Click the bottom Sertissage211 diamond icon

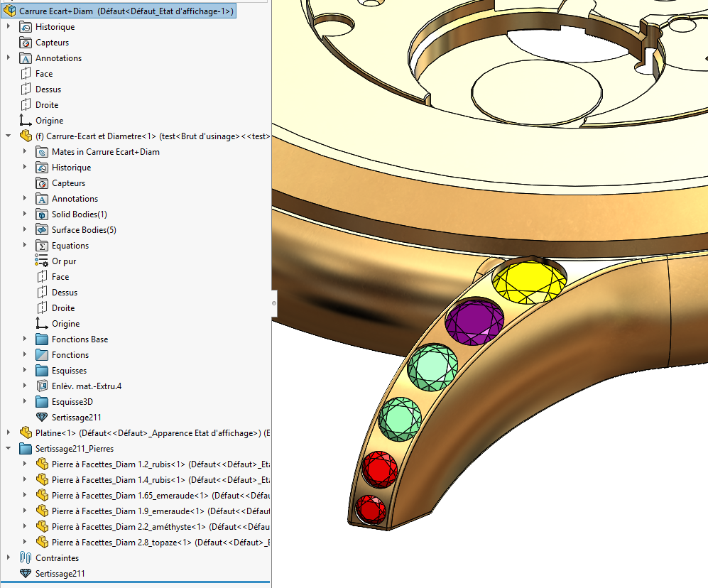[x=26, y=574]
